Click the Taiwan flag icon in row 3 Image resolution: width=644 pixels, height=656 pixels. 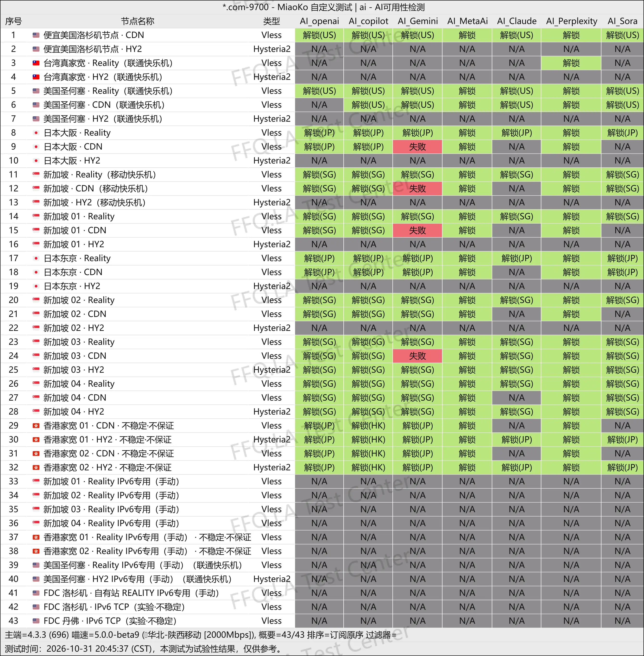36,63
